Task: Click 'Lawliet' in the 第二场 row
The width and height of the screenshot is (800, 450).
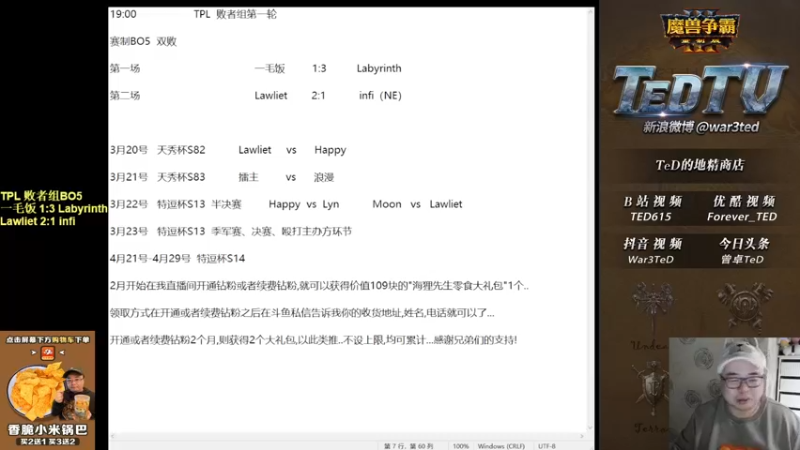Action: click(271, 95)
